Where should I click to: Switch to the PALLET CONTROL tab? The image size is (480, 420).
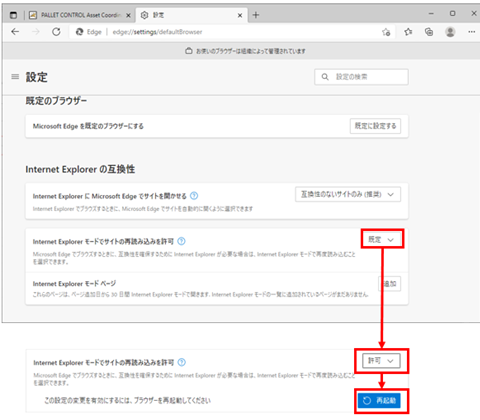tap(79, 15)
